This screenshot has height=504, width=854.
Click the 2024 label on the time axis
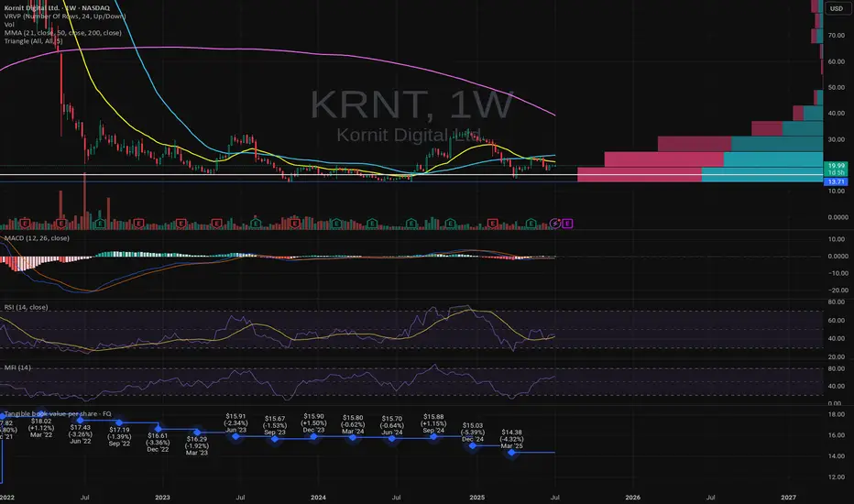(318, 498)
